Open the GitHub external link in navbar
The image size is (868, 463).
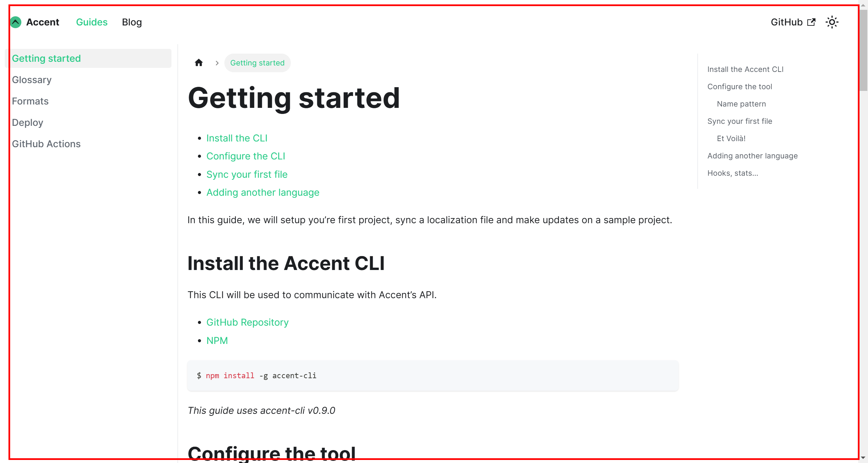(793, 22)
